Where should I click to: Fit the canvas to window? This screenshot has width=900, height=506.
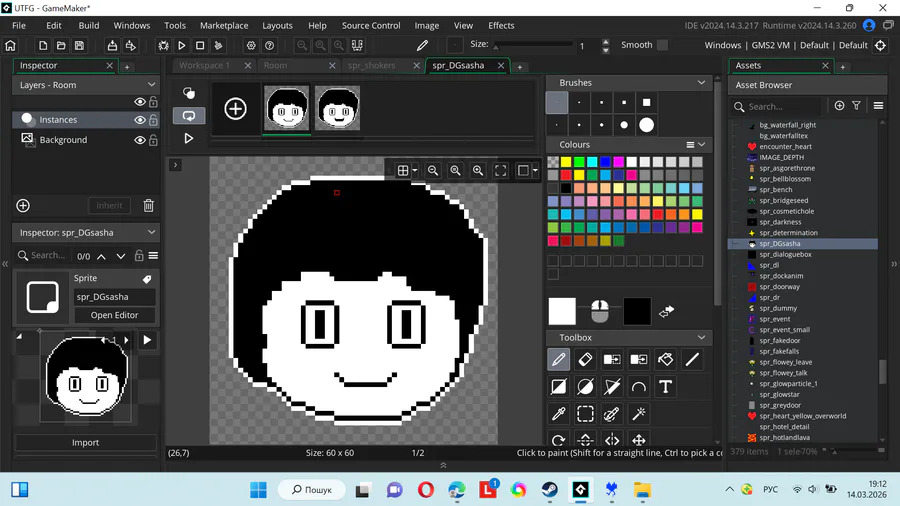501,170
